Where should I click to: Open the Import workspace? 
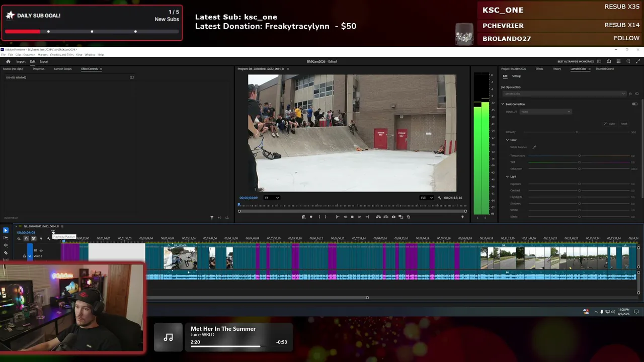pyautogui.click(x=21, y=61)
